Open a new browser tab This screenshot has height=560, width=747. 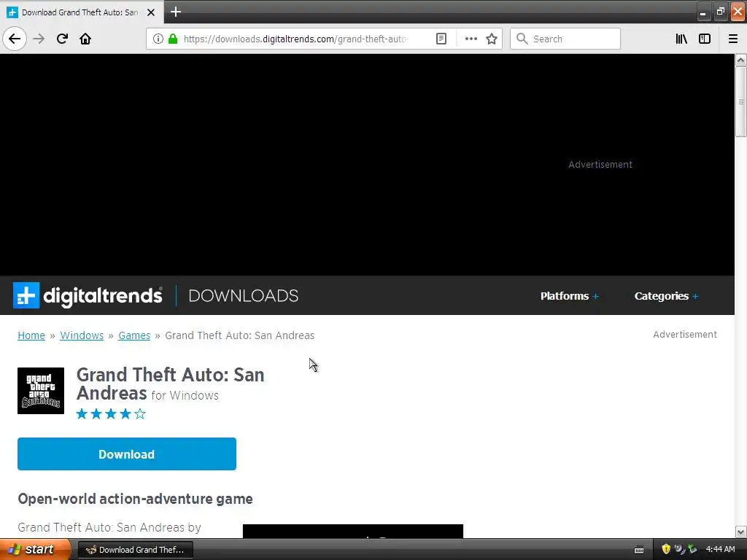(176, 12)
